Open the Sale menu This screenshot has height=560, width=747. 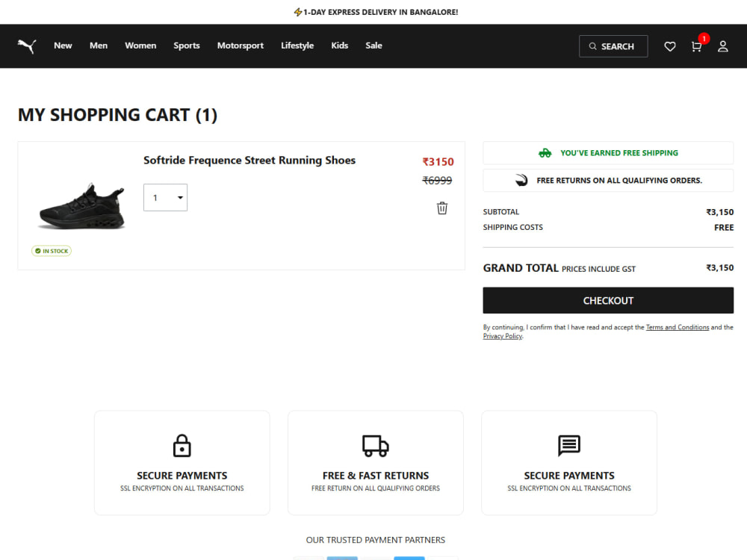point(373,46)
